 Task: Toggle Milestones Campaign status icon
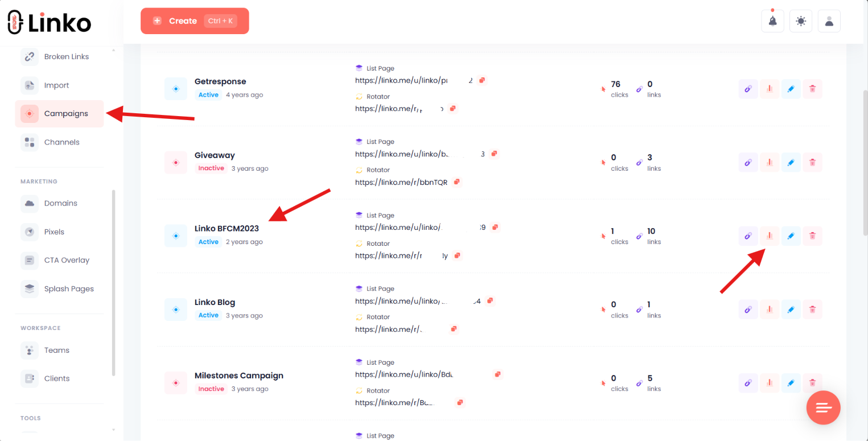[176, 383]
